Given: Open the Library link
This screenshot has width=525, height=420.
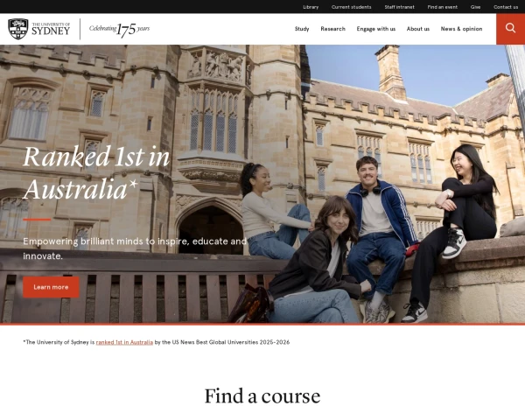Looking at the screenshot, I should pyautogui.click(x=311, y=7).
